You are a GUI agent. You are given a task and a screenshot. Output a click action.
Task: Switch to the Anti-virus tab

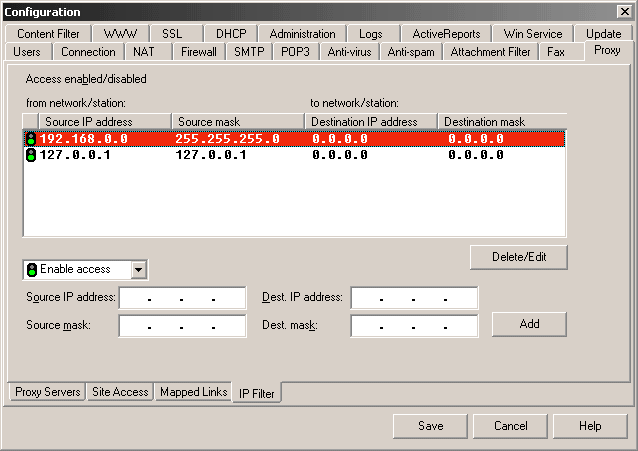349,52
